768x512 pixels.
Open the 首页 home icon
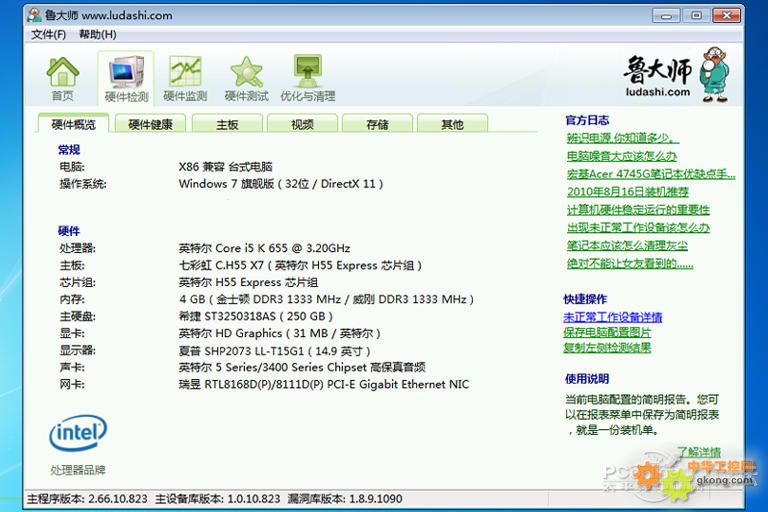63,78
